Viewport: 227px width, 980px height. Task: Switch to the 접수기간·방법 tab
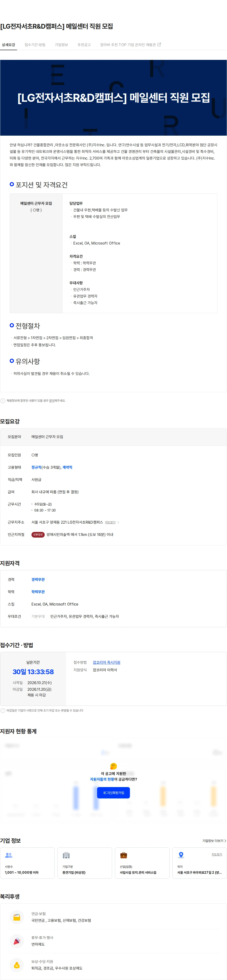35,45
